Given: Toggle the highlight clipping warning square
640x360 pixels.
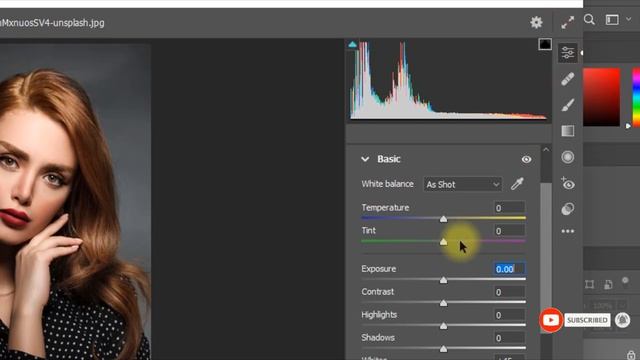Looking at the screenshot, I should tap(545, 44).
